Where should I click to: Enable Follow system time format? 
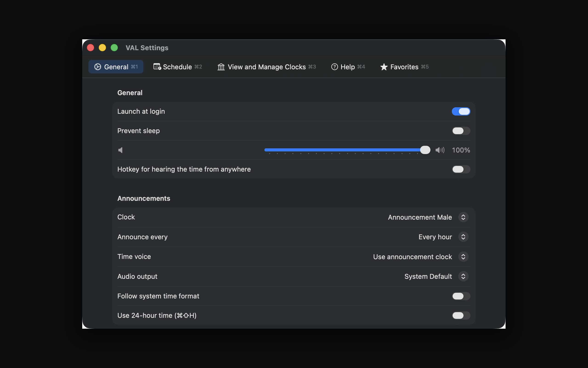pos(461,296)
